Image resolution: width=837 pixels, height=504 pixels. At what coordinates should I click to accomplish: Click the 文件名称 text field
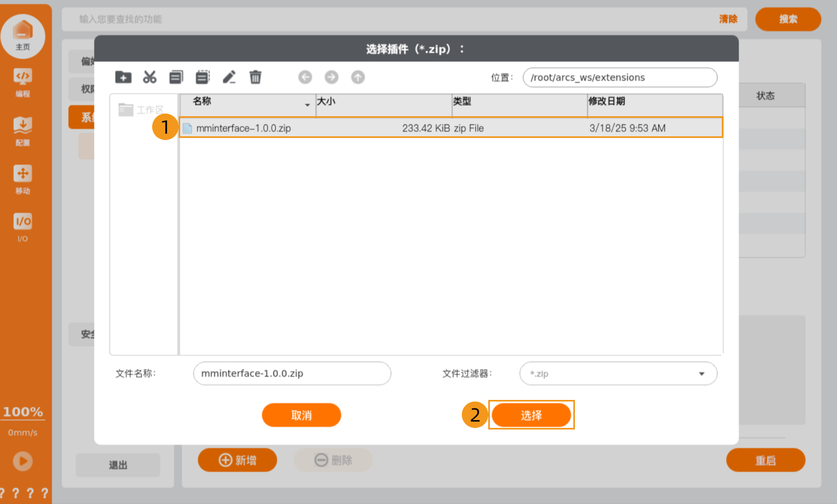292,374
